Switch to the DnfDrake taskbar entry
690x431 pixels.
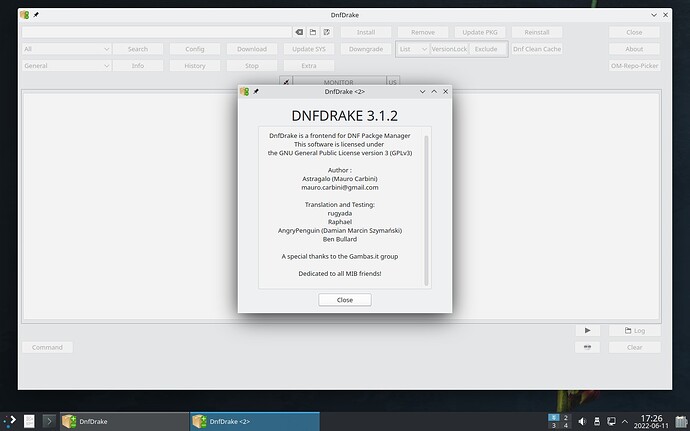pos(125,421)
